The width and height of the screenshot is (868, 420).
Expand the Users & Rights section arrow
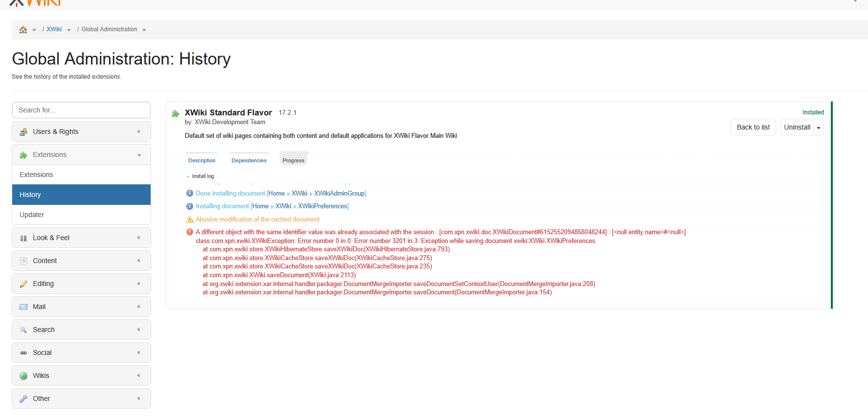point(139,132)
